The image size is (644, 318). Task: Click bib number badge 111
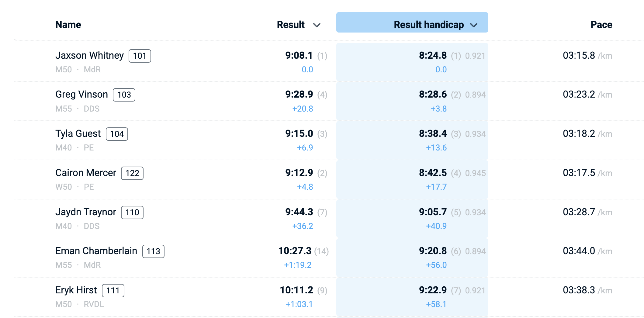(113, 291)
